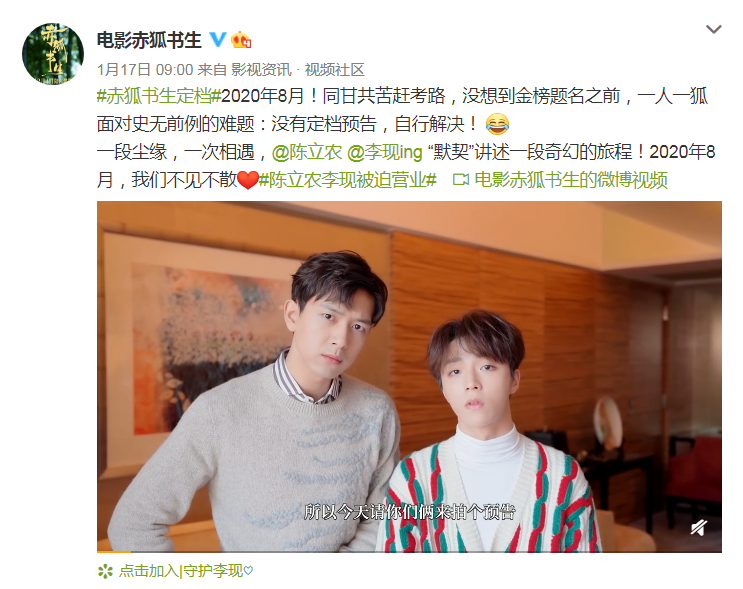Click the blue V verification badge
The width and height of the screenshot is (743, 589).
tap(217, 39)
